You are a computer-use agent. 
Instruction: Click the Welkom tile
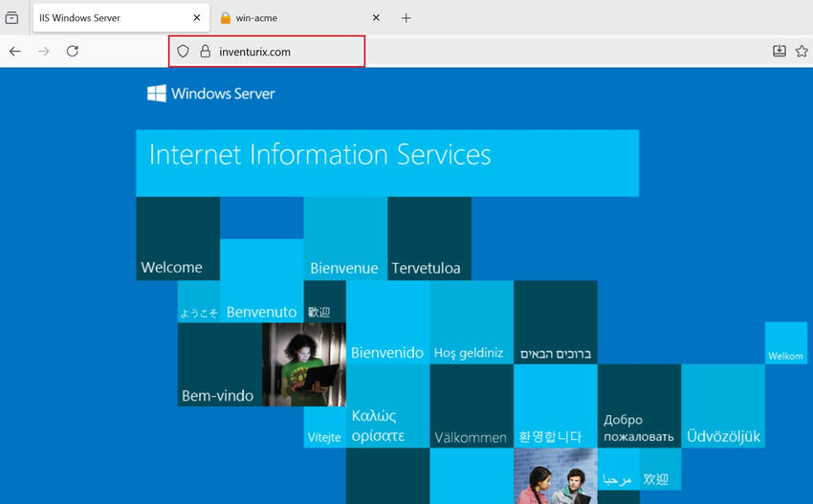tap(786, 342)
